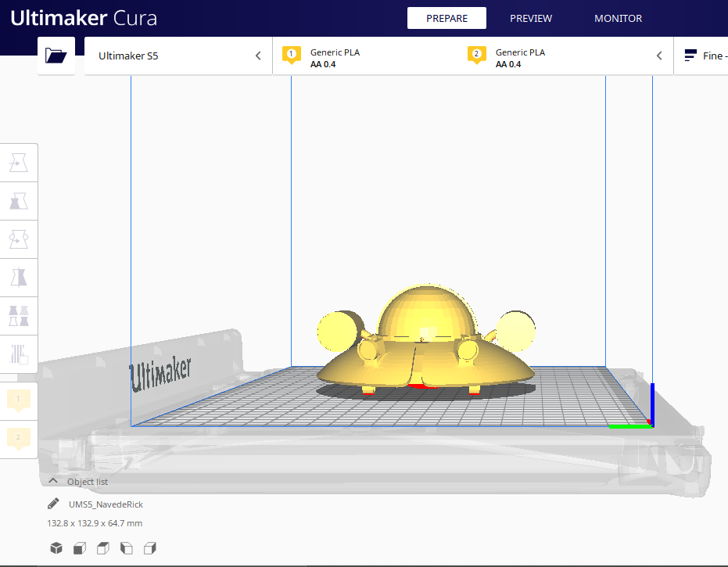Click the print profile lines icon
The width and height of the screenshot is (728, 567).
click(x=690, y=56)
